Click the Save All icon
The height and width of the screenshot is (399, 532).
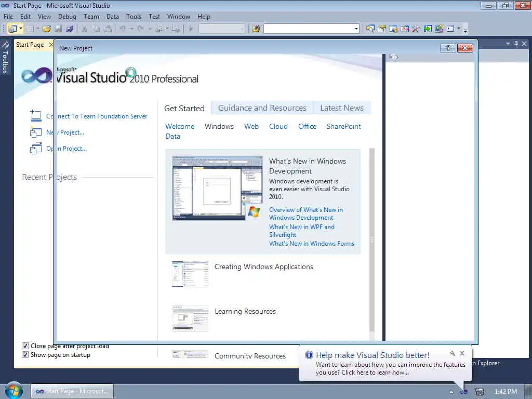click(x=70, y=29)
